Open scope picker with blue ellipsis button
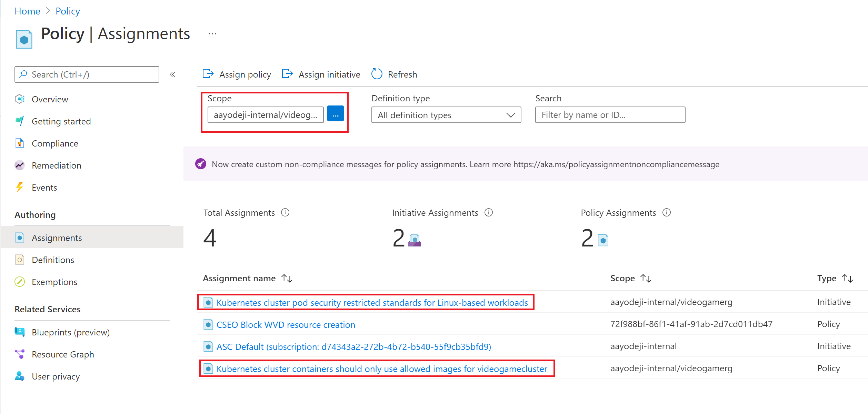 (335, 114)
